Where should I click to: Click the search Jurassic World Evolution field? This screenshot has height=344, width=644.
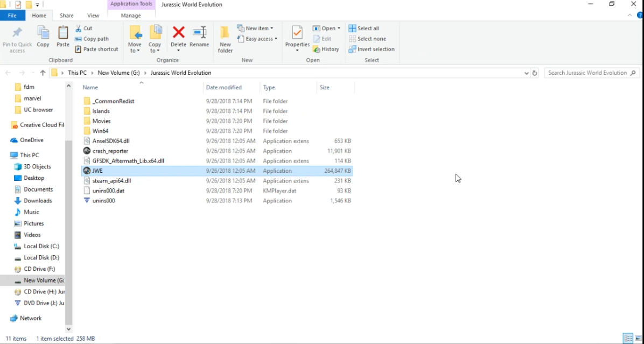point(592,73)
